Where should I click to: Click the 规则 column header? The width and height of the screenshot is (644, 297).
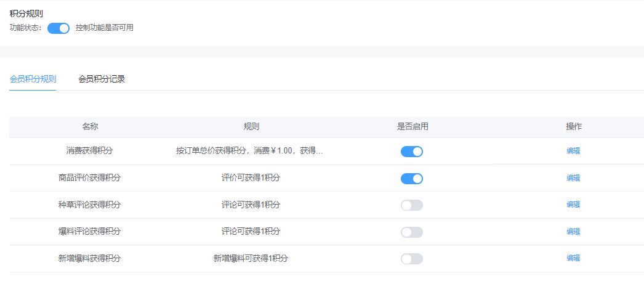(251, 126)
